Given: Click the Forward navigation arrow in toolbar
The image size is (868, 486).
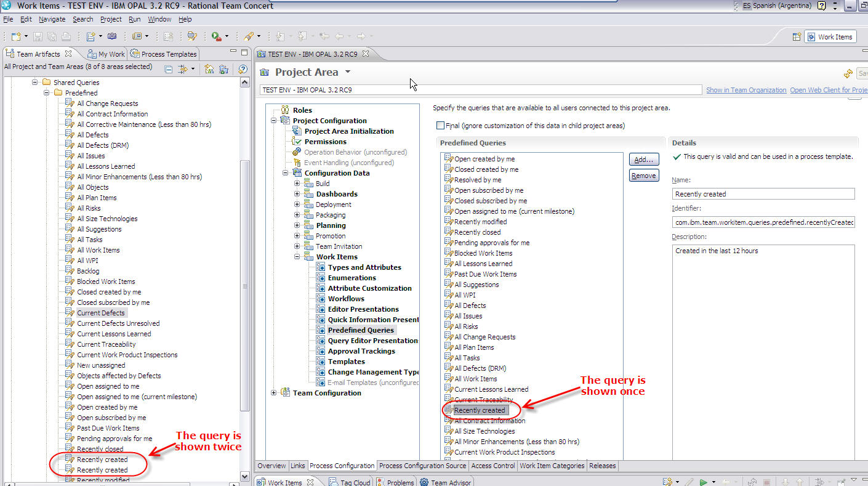Looking at the screenshot, I should pos(361,36).
